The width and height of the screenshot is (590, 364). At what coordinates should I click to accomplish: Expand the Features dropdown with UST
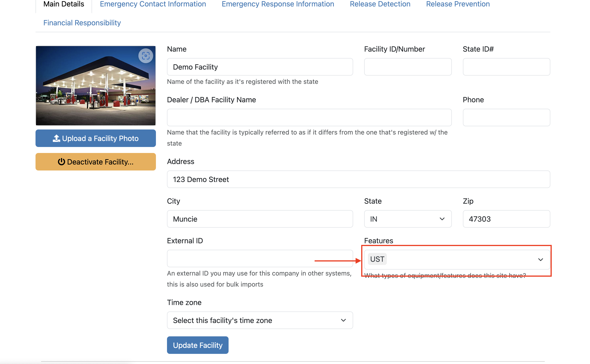540,259
